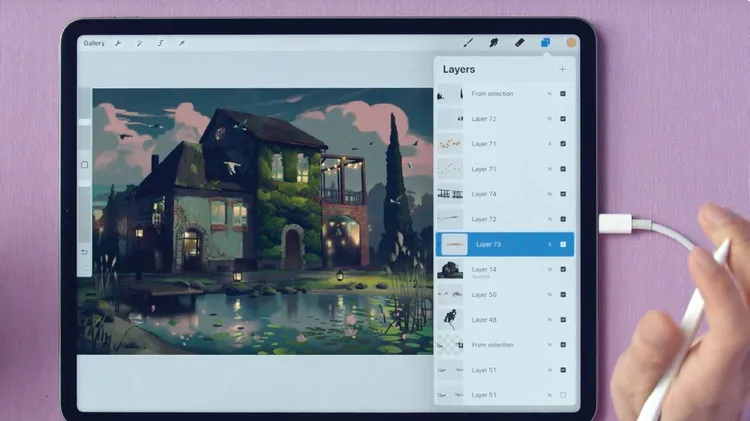Close the Layers panel via Layers icon

546,43
